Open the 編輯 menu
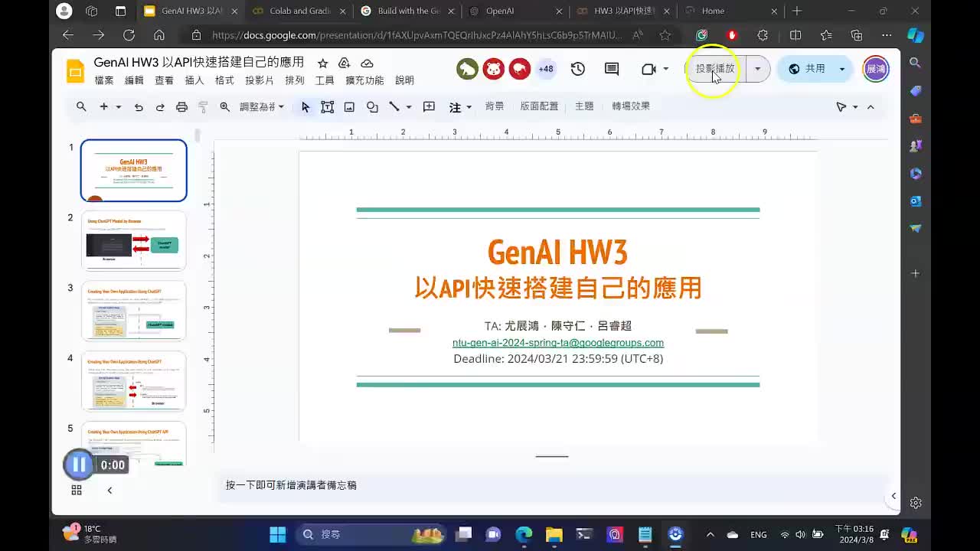The image size is (980, 551). (134, 80)
